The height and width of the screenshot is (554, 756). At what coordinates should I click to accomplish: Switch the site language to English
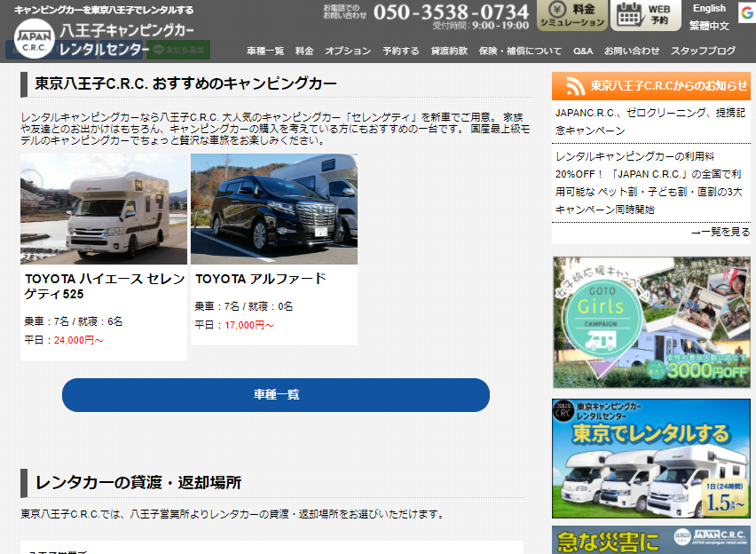(710, 8)
